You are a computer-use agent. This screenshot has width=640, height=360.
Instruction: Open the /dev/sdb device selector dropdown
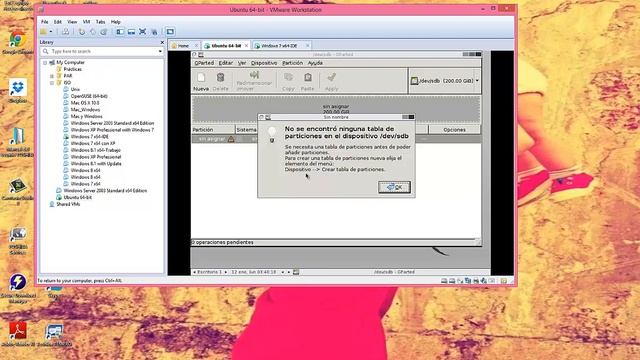tap(444, 81)
